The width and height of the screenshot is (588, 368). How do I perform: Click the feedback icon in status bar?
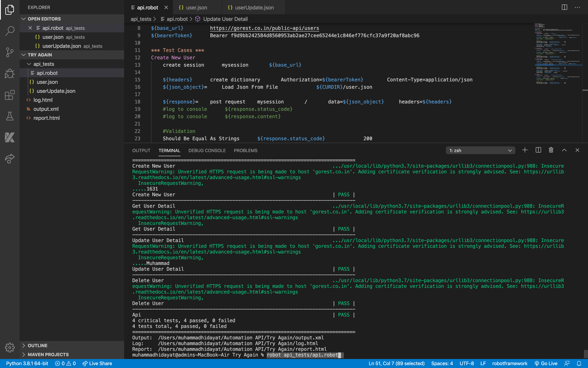click(x=567, y=363)
